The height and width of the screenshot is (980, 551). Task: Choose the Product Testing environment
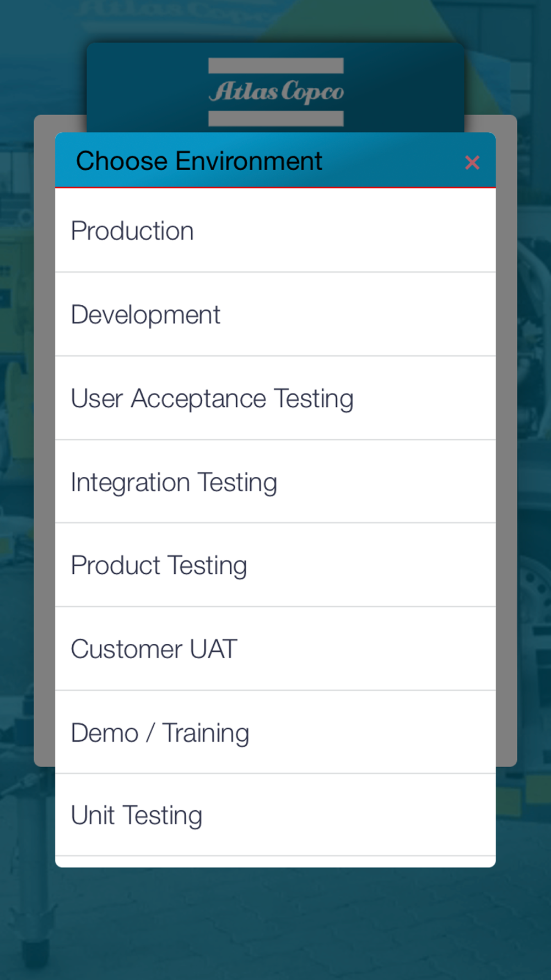(275, 565)
